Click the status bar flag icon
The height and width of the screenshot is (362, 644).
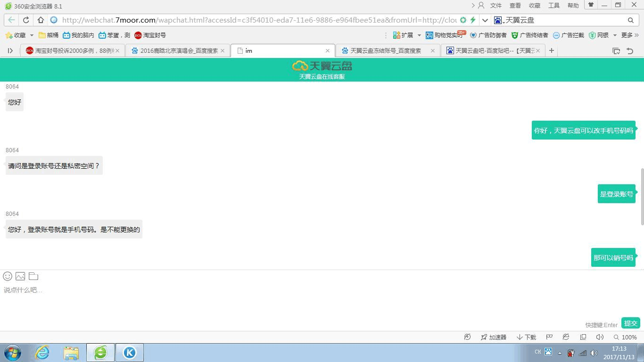coord(549,337)
